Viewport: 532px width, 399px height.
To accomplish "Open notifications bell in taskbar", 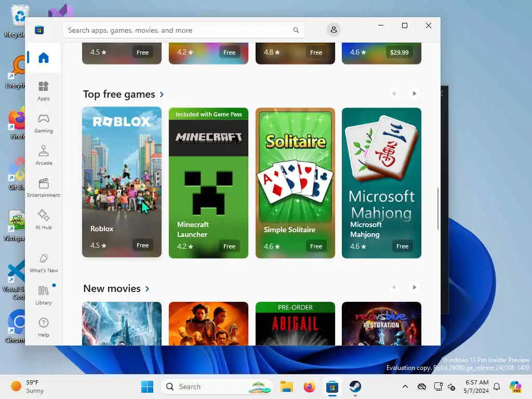I will pos(497,387).
